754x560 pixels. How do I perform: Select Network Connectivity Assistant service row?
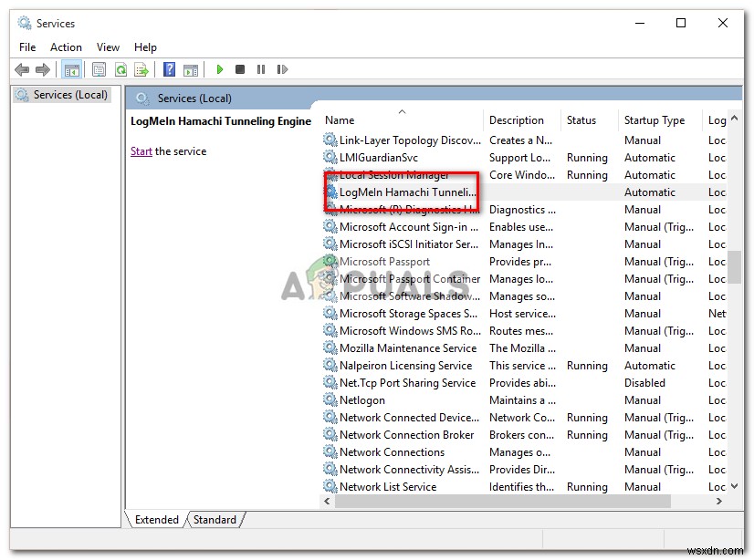[524, 469]
